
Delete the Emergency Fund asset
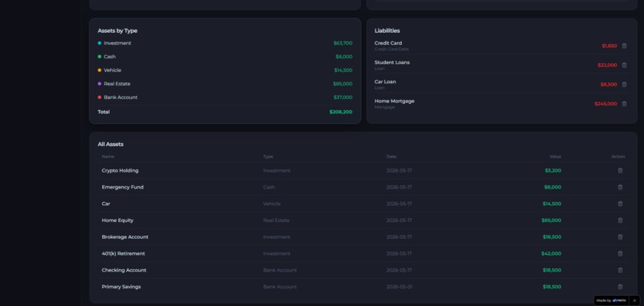coord(620,187)
